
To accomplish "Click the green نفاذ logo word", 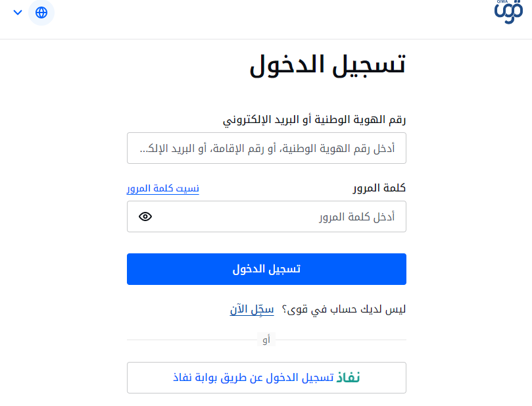I will tap(348, 378).
